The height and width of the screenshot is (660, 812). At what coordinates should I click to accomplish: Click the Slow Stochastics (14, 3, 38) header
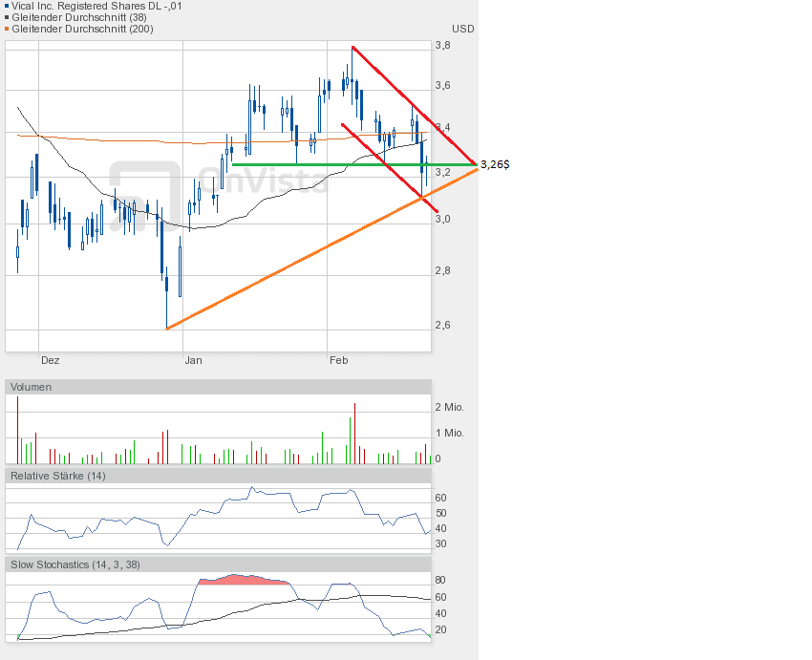pos(75,564)
